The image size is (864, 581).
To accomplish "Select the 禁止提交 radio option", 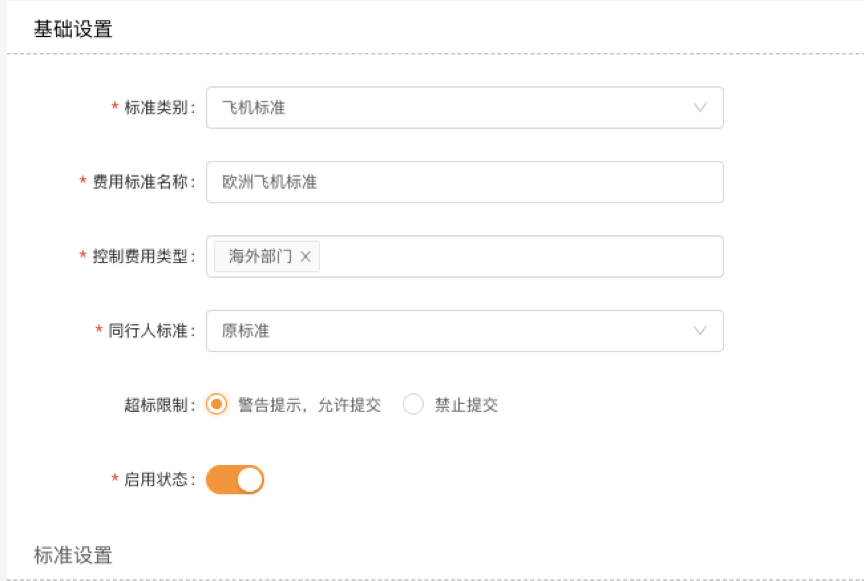I will coord(411,404).
